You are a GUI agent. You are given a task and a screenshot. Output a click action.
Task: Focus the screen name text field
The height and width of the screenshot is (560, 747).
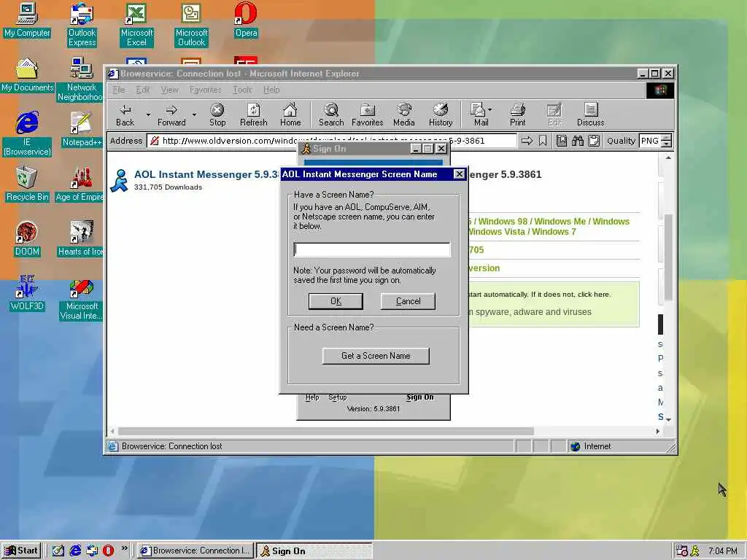tap(371, 249)
